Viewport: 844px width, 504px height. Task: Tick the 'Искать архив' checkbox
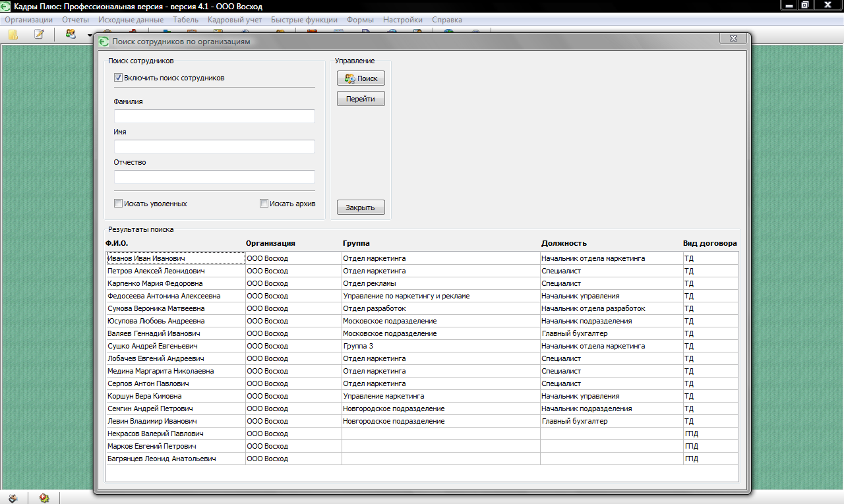[264, 204]
